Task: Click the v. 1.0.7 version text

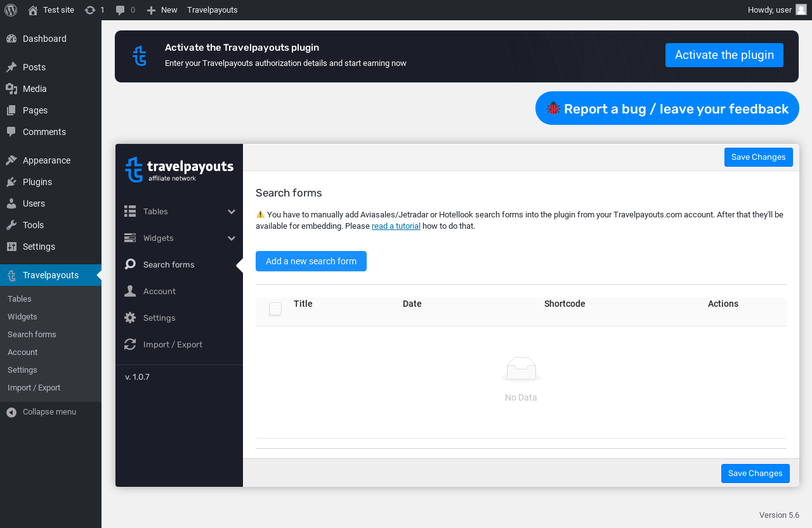Action: 138,377
